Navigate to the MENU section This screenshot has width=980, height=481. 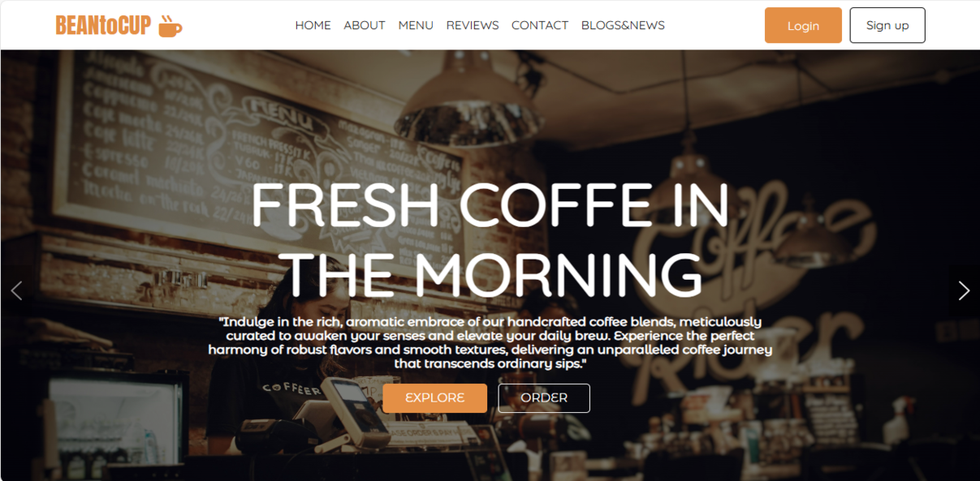pos(416,25)
